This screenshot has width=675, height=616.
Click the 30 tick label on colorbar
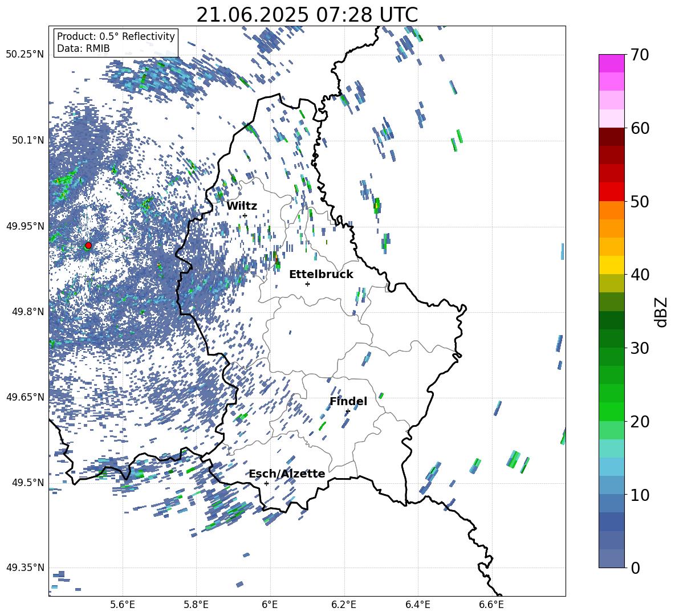pos(640,348)
